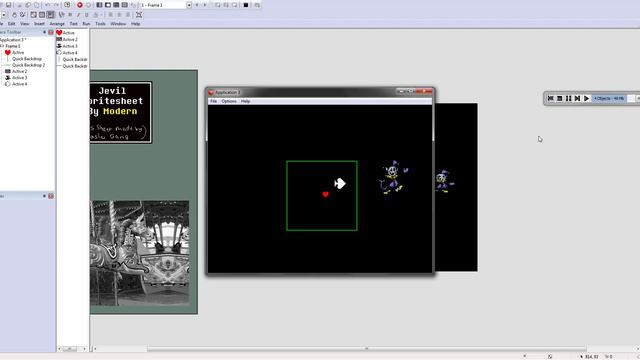
Task: Click the Save disk icon in toolbar
Action: click(x=9, y=5)
